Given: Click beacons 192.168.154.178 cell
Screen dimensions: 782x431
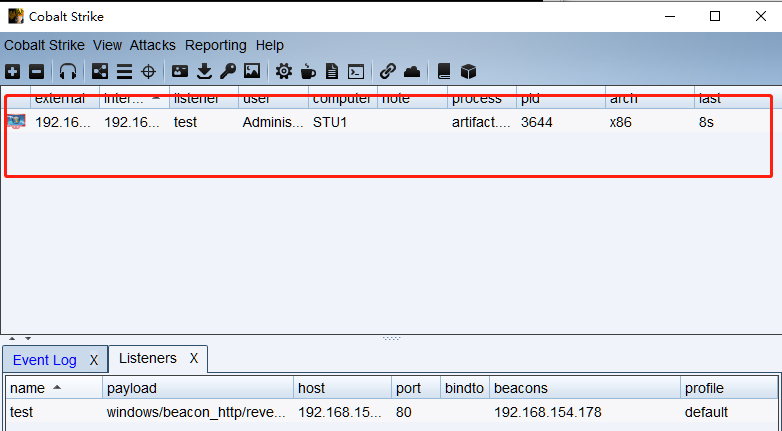Looking at the screenshot, I should tap(585, 413).
